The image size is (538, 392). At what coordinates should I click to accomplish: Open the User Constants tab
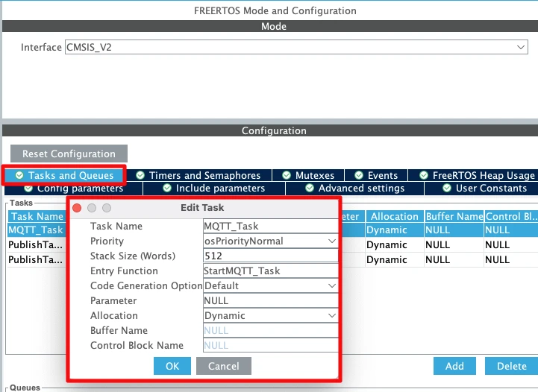tap(481, 189)
